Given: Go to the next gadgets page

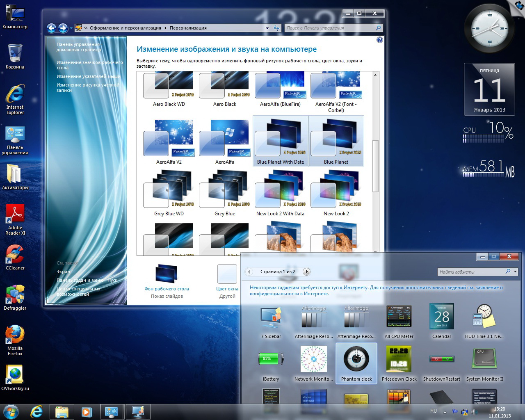Looking at the screenshot, I should 306,272.
